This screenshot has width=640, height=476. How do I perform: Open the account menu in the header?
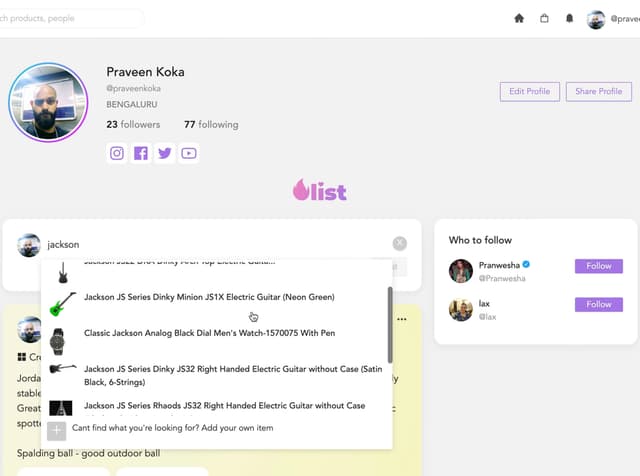point(609,19)
